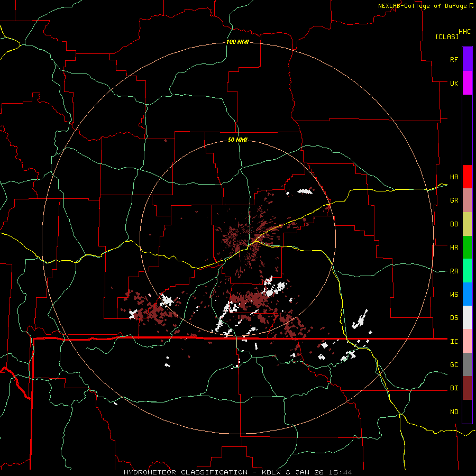Click the HHC product label

pos(464,32)
